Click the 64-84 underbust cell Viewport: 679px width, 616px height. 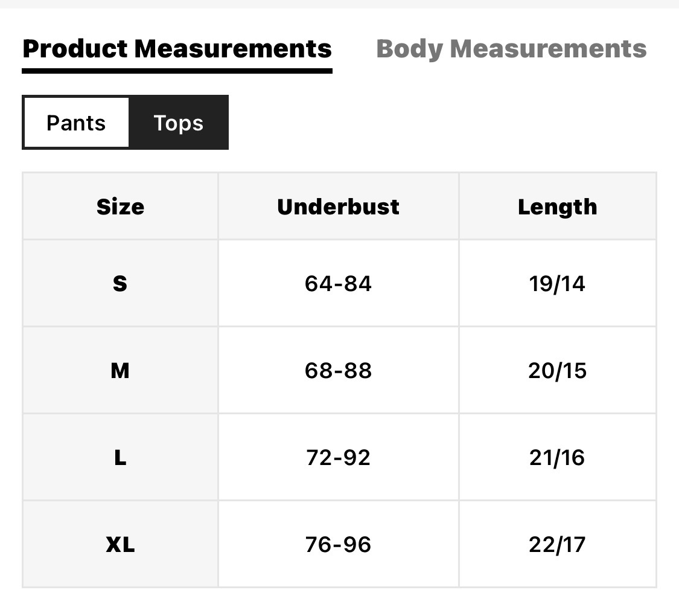tap(338, 283)
